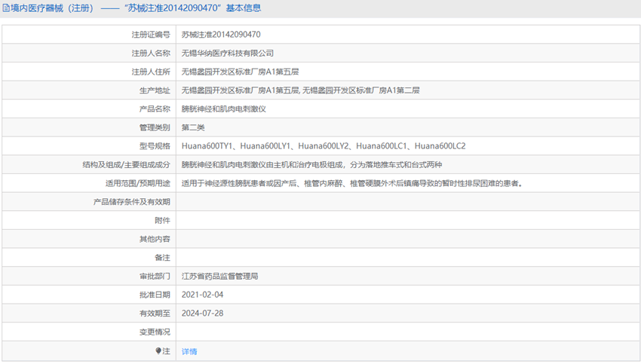Click the 产品名称 label

click(155, 109)
